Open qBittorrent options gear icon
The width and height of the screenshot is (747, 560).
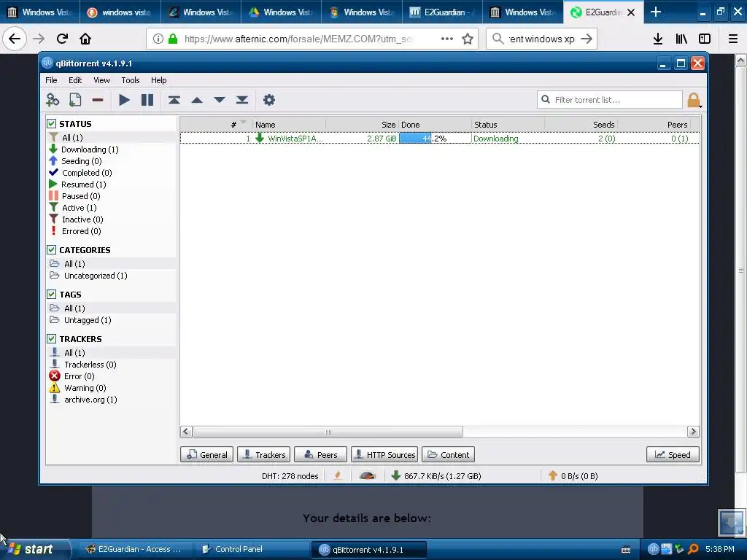[269, 99]
